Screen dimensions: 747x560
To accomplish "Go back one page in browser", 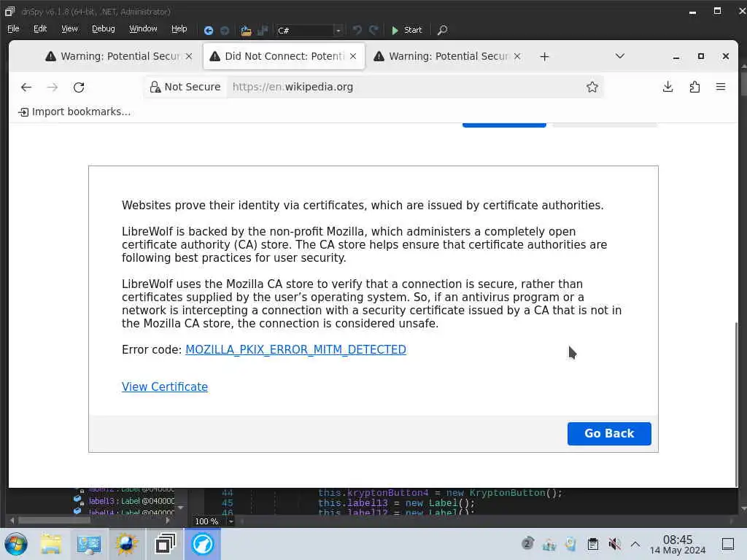I will [x=26, y=87].
